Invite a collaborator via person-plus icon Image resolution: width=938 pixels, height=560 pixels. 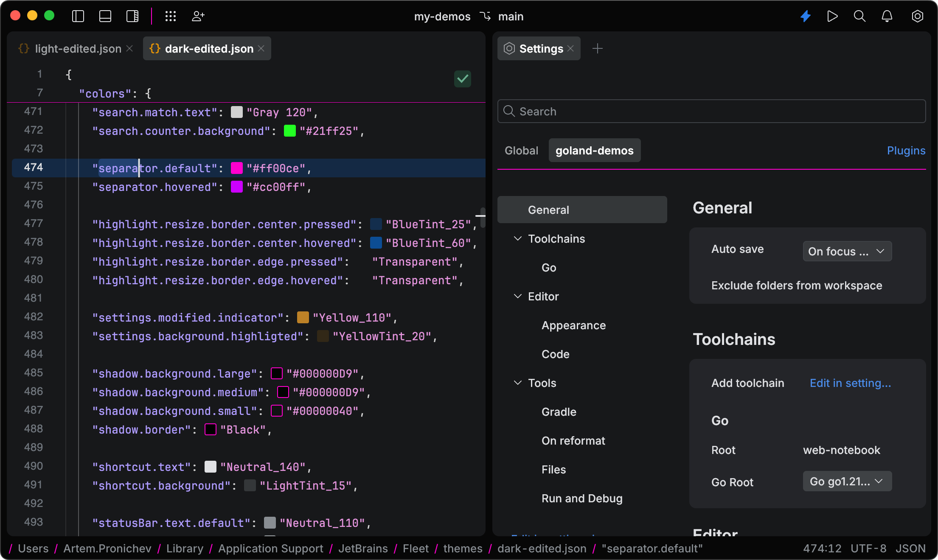coord(198,16)
